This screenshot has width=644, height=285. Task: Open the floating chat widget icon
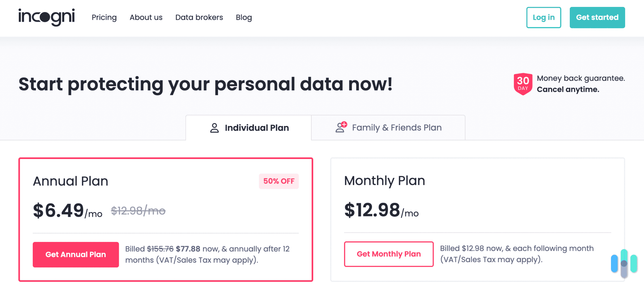pos(624,263)
